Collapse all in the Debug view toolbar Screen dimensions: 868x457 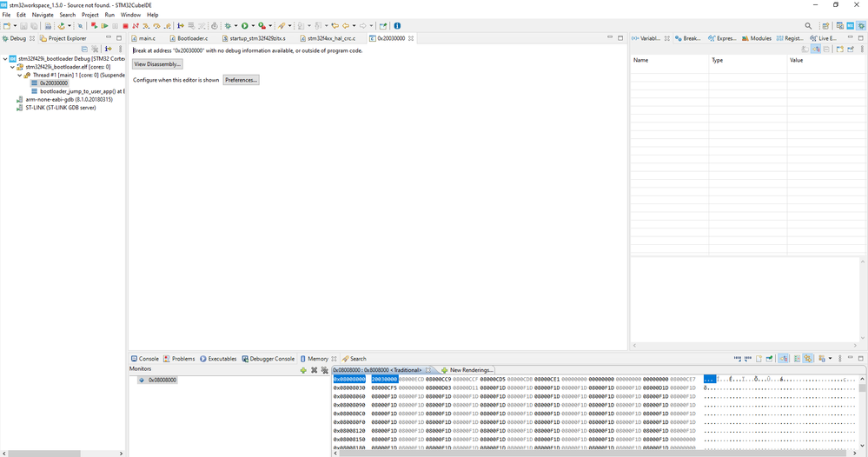coord(84,50)
